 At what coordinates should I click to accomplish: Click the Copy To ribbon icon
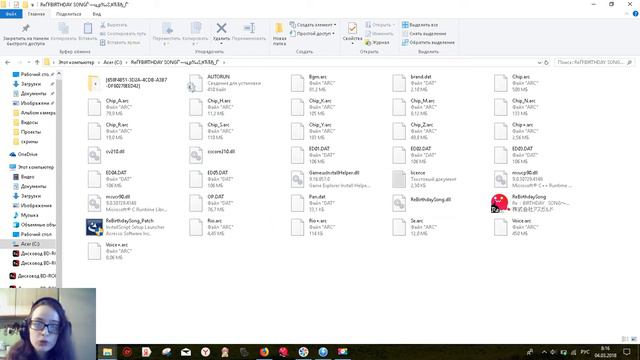pyautogui.click(x=196, y=28)
